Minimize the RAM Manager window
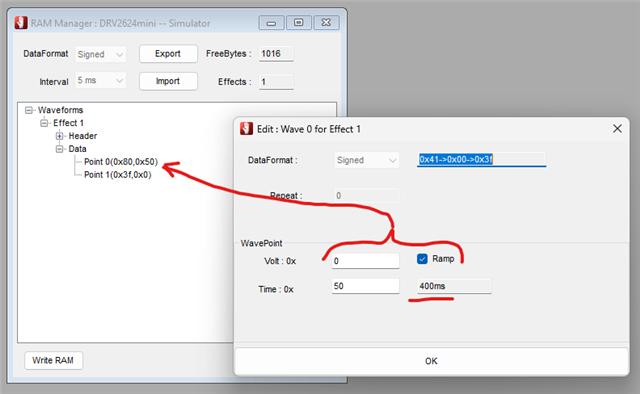 pyautogui.click(x=271, y=23)
